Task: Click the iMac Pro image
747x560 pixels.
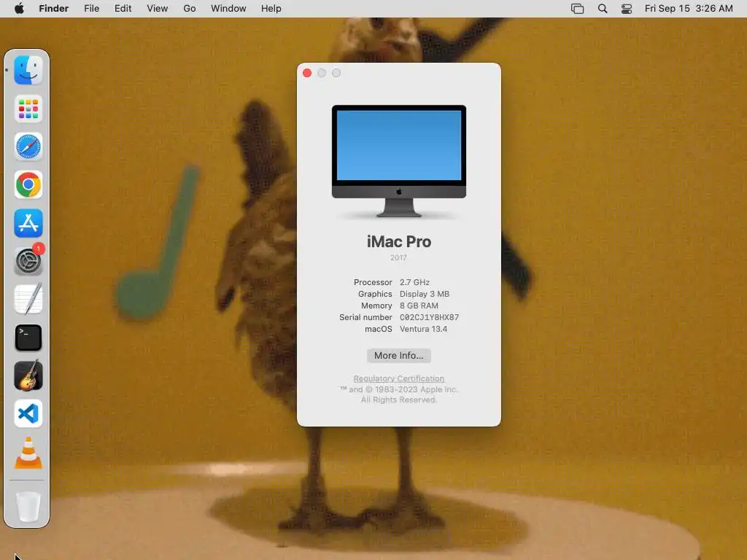Action: 399,161
